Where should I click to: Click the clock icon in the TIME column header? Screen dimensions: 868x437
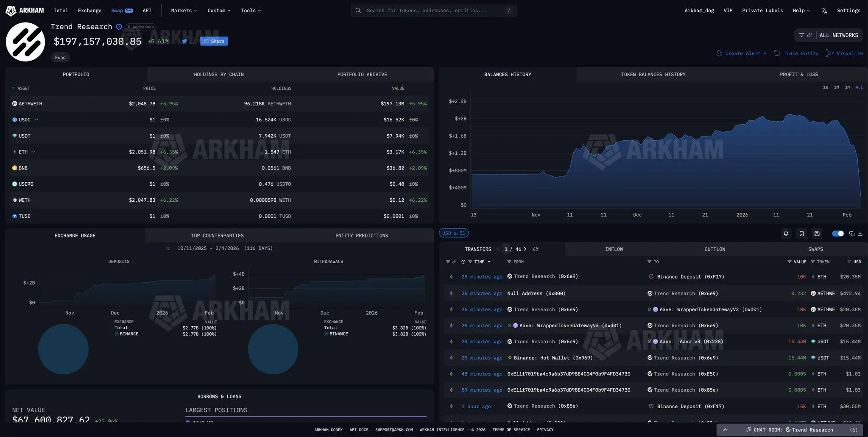463,262
